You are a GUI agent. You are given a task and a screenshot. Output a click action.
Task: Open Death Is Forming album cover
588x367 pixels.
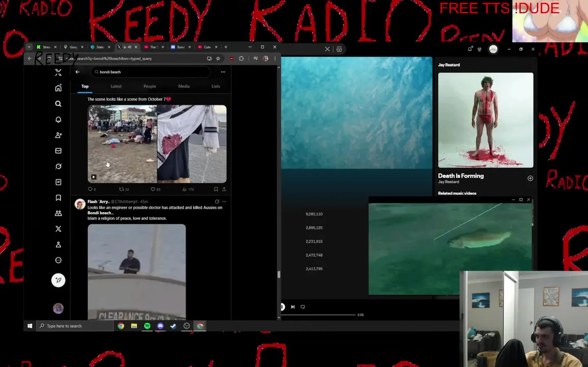coord(486,120)
